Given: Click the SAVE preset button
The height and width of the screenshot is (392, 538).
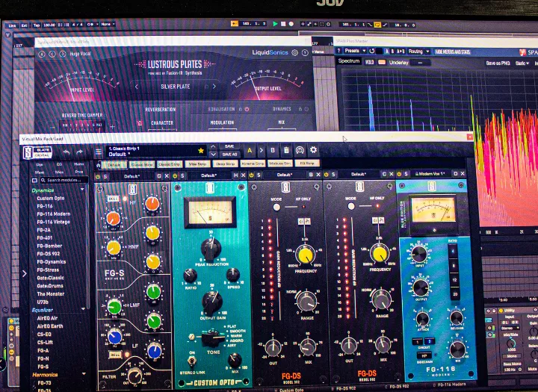Looking at the screenshot, I should click(229, 146).
